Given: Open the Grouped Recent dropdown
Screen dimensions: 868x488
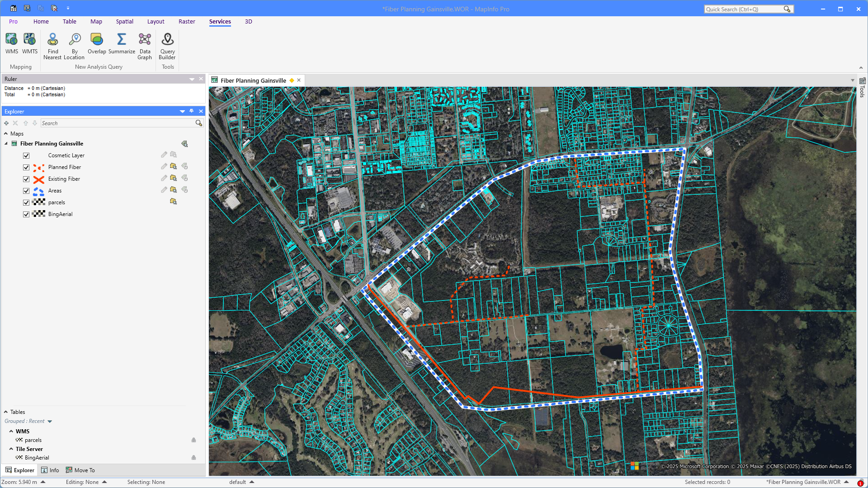Looking at the screenshot, I should (50, 421).
